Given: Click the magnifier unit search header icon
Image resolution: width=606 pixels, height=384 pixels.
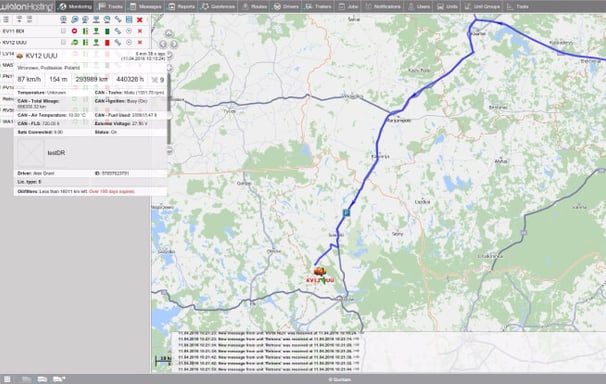Looking at the screenshot, I should point(75,20).
